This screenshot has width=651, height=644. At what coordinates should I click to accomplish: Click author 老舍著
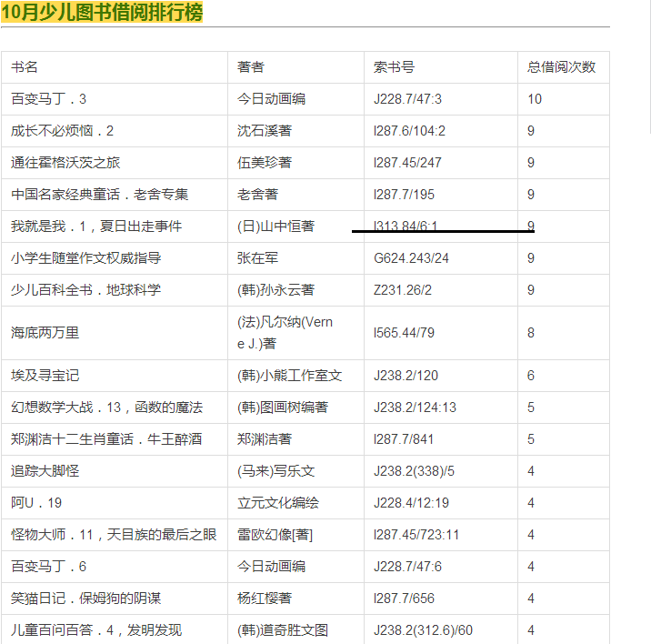coord(258,195)
